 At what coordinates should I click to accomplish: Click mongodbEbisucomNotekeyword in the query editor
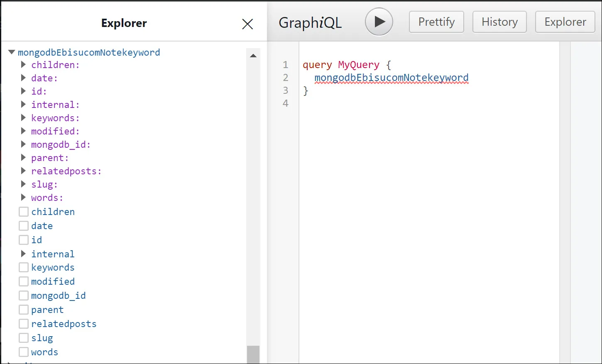point(391,78)
